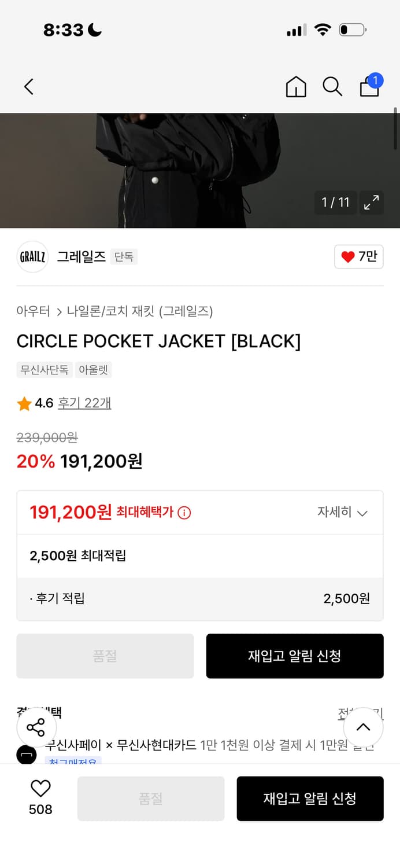Tap the image counter showing 1/11
The height and width of the screenshot is (868, 400).
(x=335, y=203)
